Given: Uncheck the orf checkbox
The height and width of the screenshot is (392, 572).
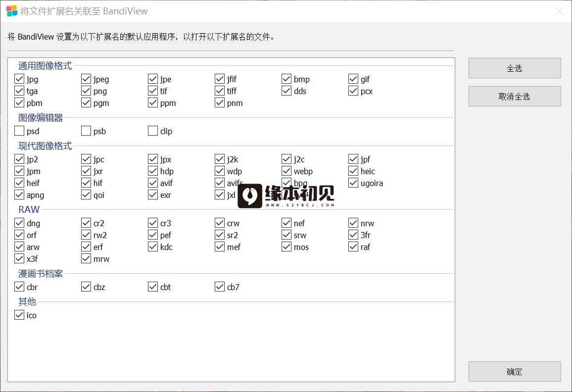Looking at the screenshot, I should (x=19, y=235).
